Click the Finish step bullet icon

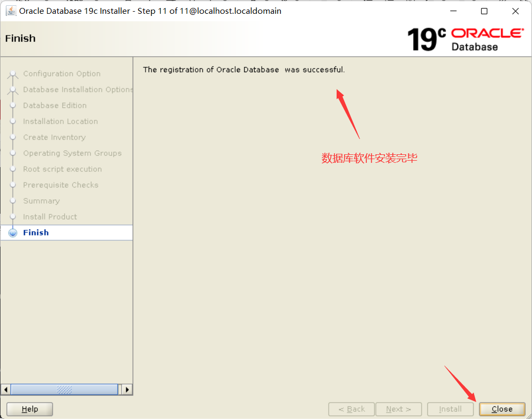click(x=13, y=233)
